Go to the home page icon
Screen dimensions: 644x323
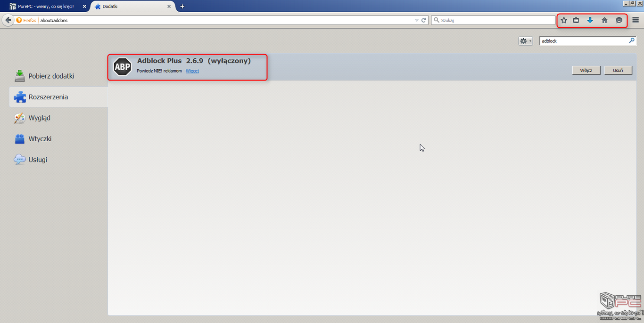[604, 20]
